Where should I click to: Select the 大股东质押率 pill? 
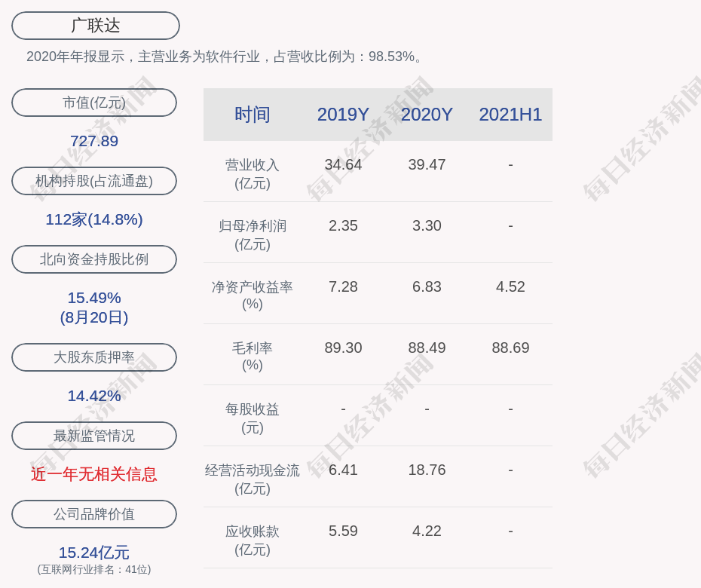pos(94,357)
